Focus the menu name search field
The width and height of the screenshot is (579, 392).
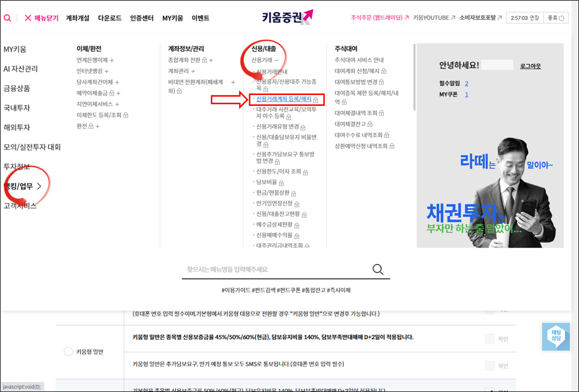click(277, 269)
